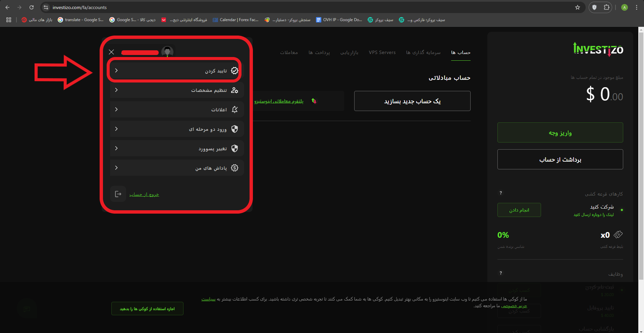This screenshot has width=644, height=333.
Task: Click the bell icon beside اعلانات
Action: point(234,109)
